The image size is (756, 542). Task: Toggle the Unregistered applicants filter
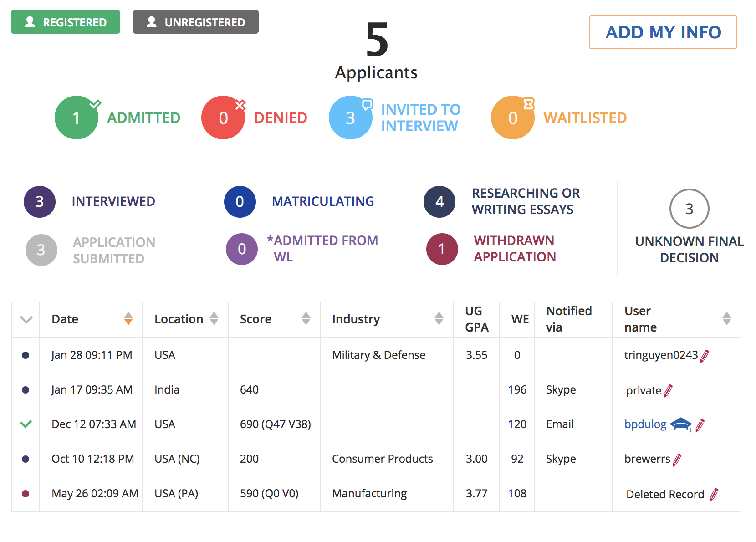pyautogui.click(x=196, y=22)
